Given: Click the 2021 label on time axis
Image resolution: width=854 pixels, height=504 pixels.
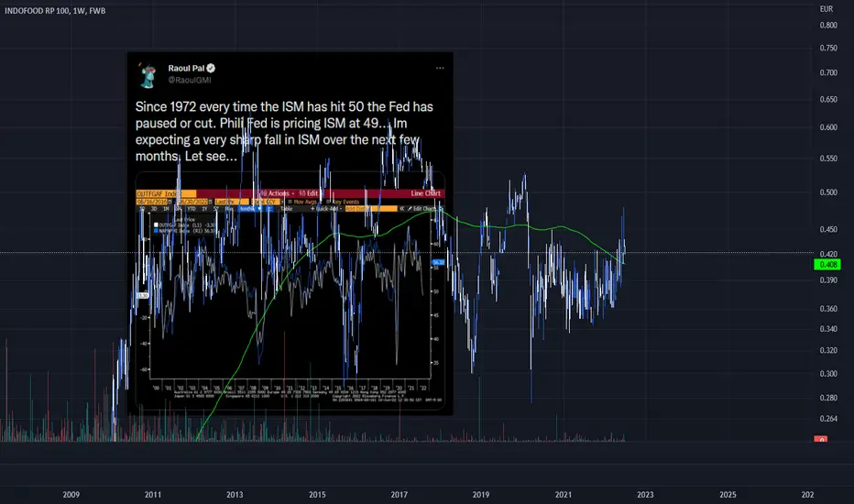Looking at the screenshot, I should (x=564, y=494).
